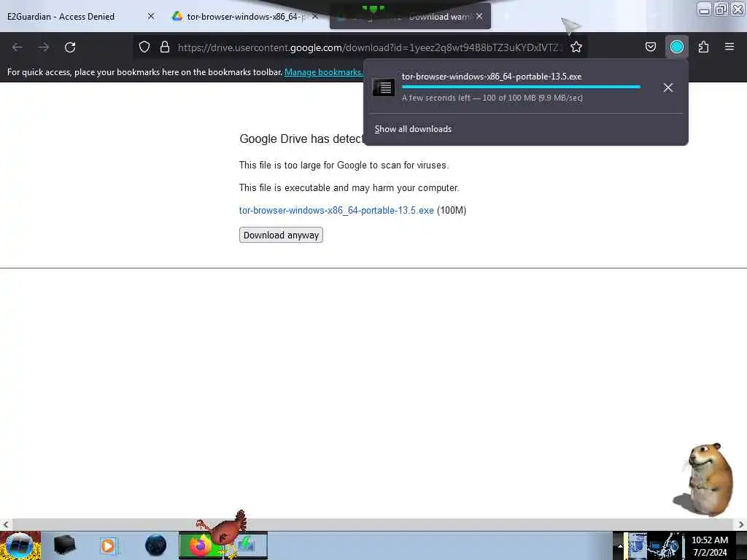Viewport: 747px width, 560px height.
Task: Open the Extensions puzzle-piece icon
Action: (x=703, y=47)
